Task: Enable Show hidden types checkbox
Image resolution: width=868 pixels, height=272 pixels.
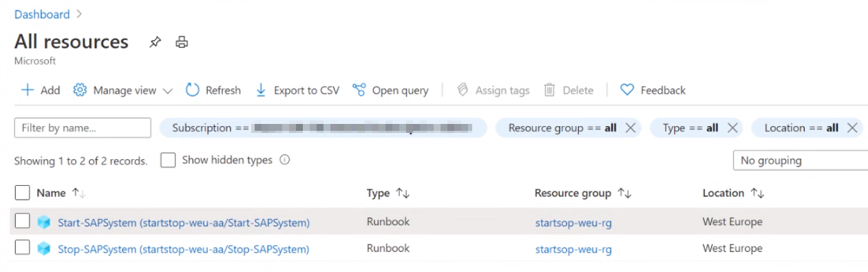Action: coord(168,160)
